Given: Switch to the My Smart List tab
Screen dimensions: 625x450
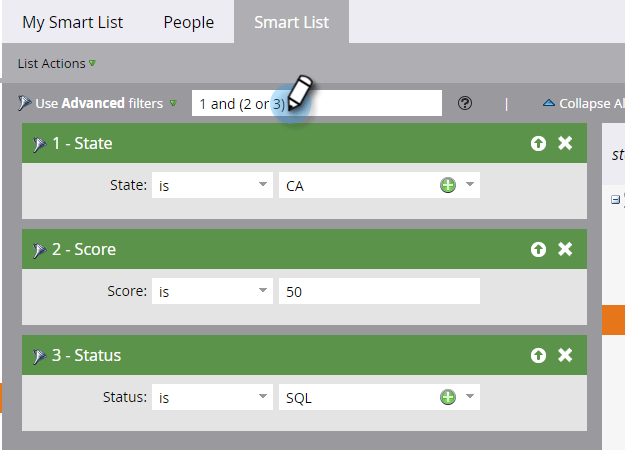Looking at the screenshot, I should click(x=72, y=22).
